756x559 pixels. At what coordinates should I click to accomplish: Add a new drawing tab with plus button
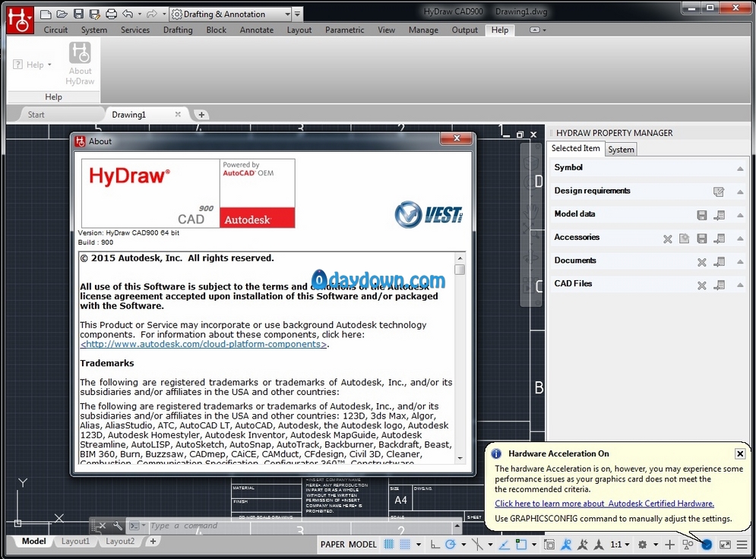(201, 115)
